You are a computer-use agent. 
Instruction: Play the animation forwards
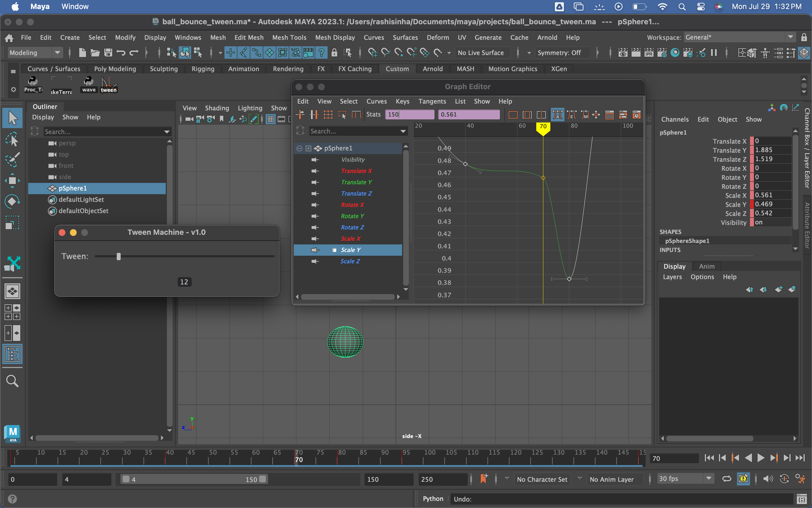pyautogui.click(x=761, y=458)
